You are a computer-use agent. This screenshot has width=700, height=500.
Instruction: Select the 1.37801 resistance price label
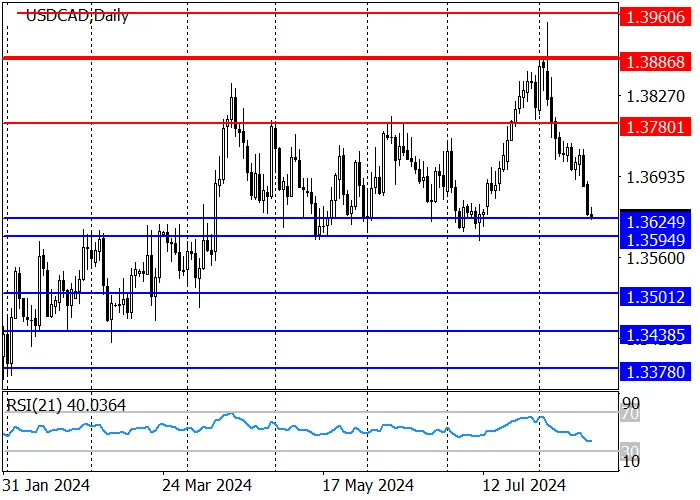coord(655,127)
